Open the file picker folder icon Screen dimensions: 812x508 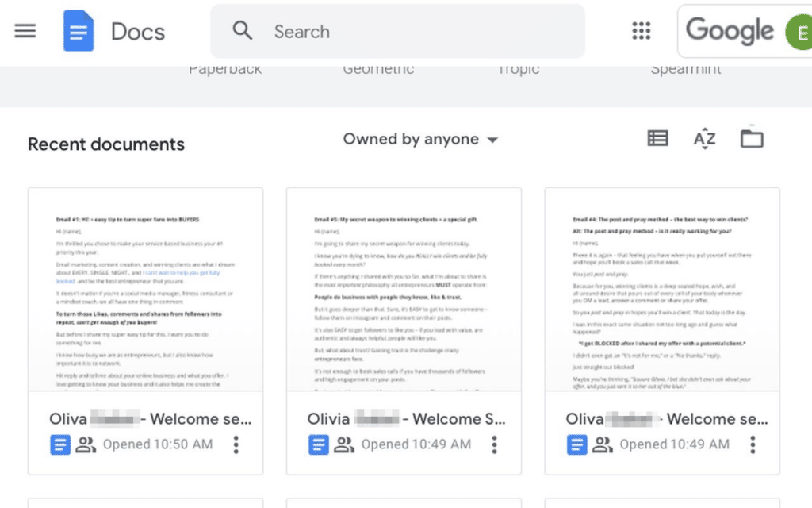[x=751, y=139]
